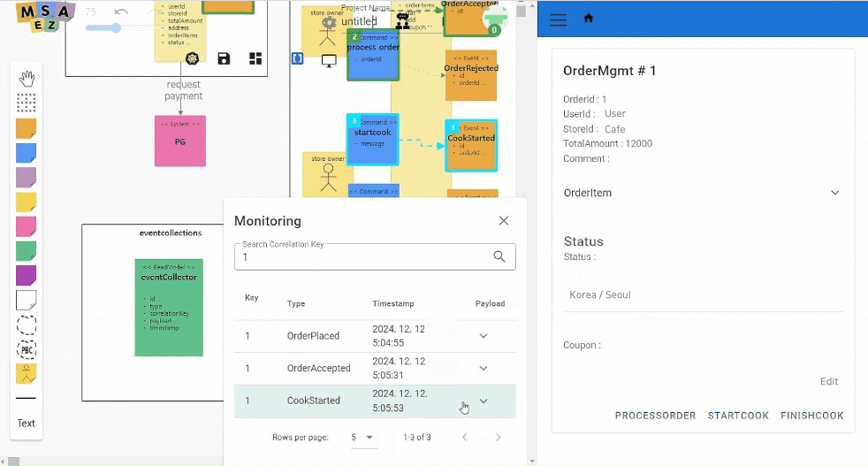The height and width of the screenshot is (466, 868).
Task: Click the Search Correlation Key field
Action: 362,257
